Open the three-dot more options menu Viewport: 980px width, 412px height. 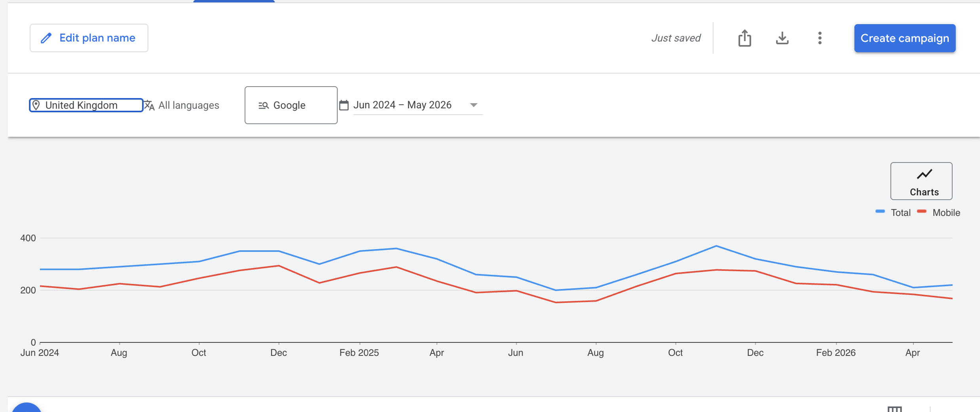tap(820, 38)
